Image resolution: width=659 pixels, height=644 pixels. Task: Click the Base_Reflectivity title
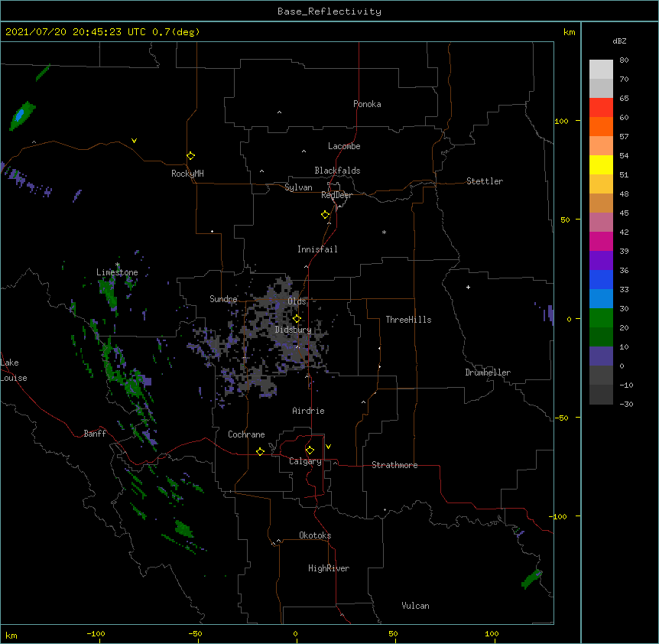[x=329, y=11]
